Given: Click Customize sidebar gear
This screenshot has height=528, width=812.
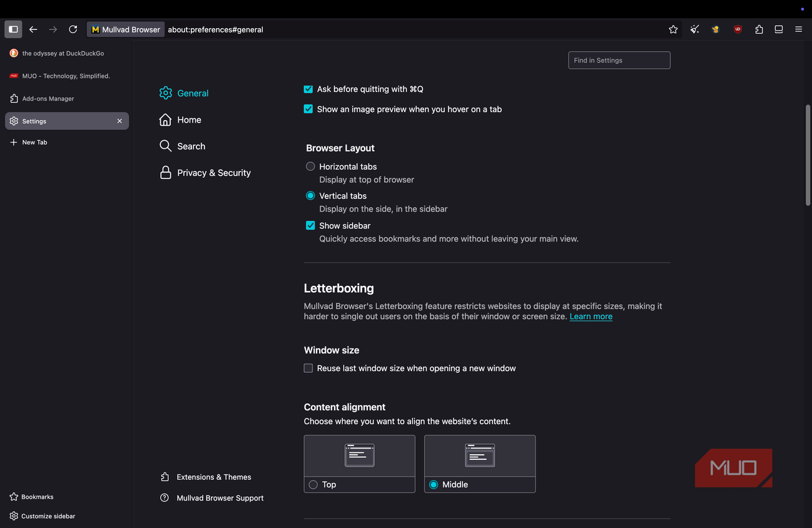Looking at the screenshot, I should point(42,516).
